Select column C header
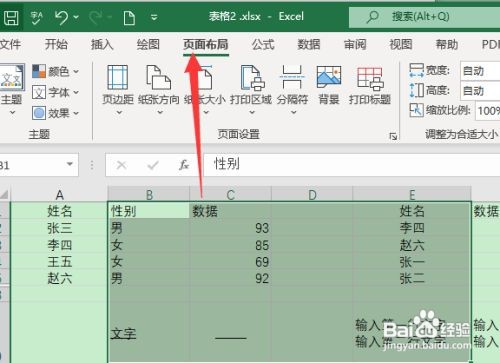500x363 pixels. [230, 195]
